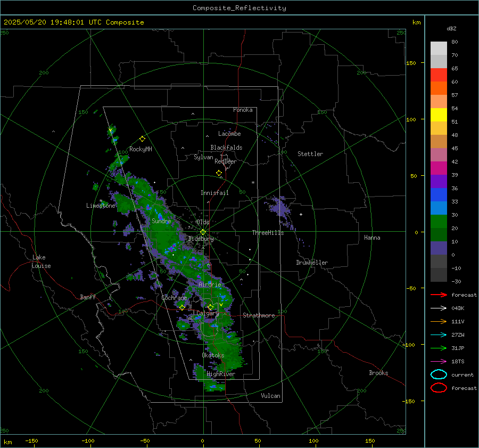Click yellow diamond marker above Calgary label
Screen dimensions: 479x448
[x=210, y=307]
